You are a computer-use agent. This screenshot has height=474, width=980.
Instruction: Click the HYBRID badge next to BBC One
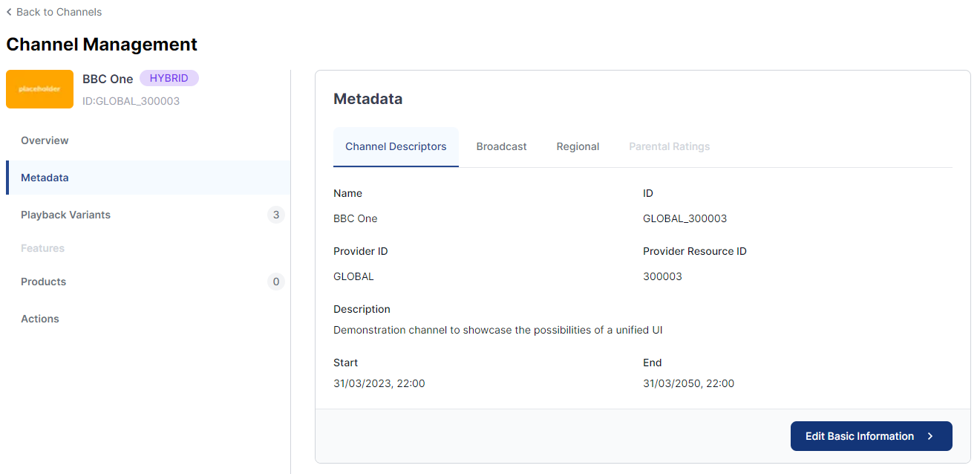(x=169, y=77)
